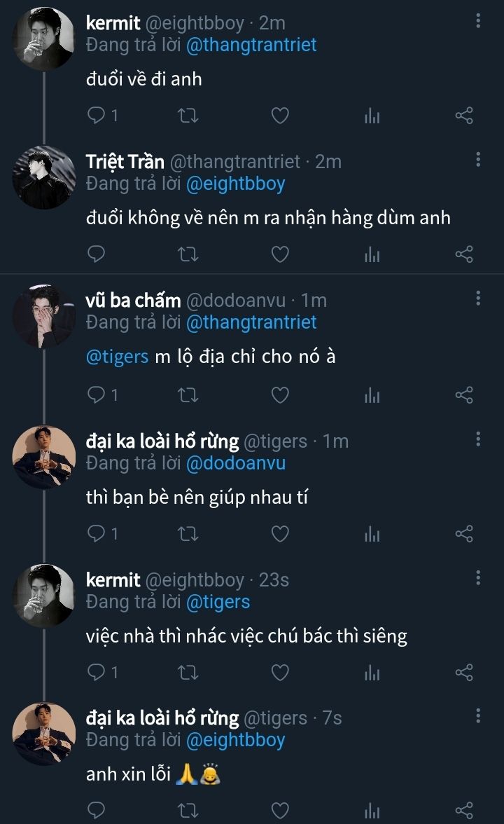
Task: Like the "anh xin lỗi" tweet
Action: 280,811
